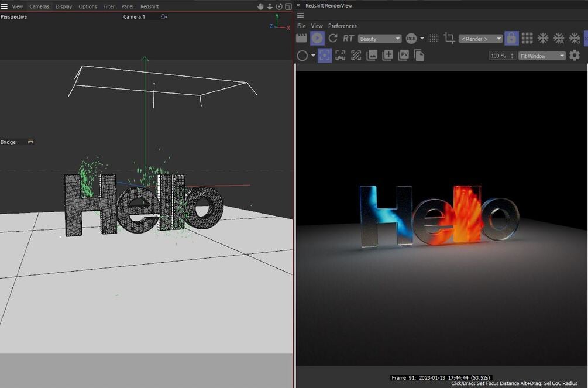Click the circle bokeh shape icon
The height and width of the screenshot is (388, 588).
coord(302,56)
